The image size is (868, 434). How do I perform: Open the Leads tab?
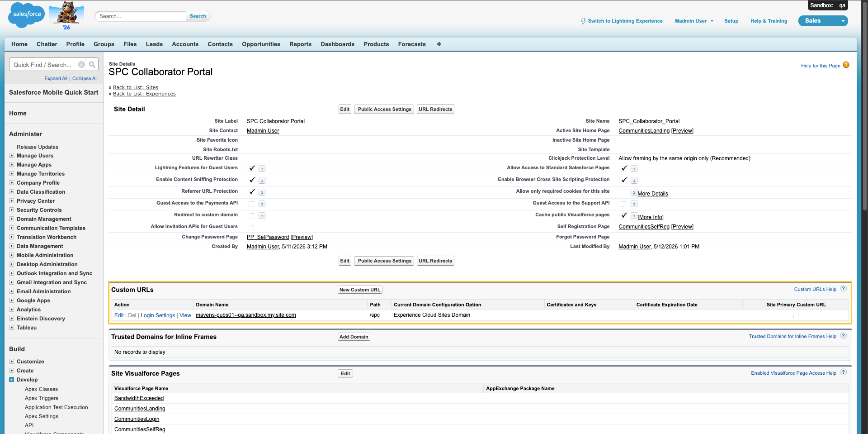(154, 44)
